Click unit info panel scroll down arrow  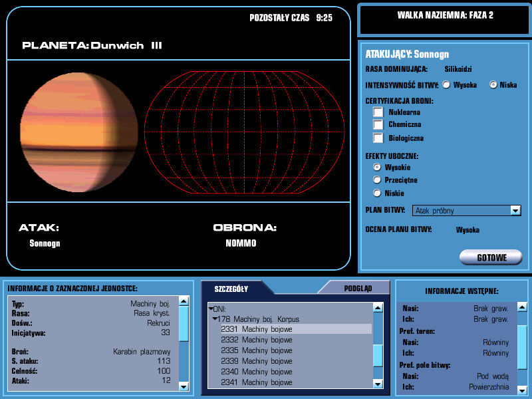click(184, 386)
